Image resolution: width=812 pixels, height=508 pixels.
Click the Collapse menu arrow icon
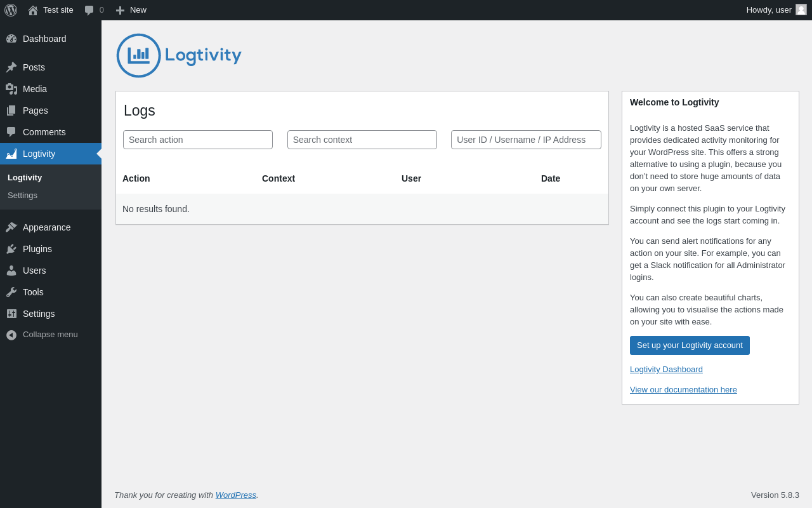(x=11, y=335)
